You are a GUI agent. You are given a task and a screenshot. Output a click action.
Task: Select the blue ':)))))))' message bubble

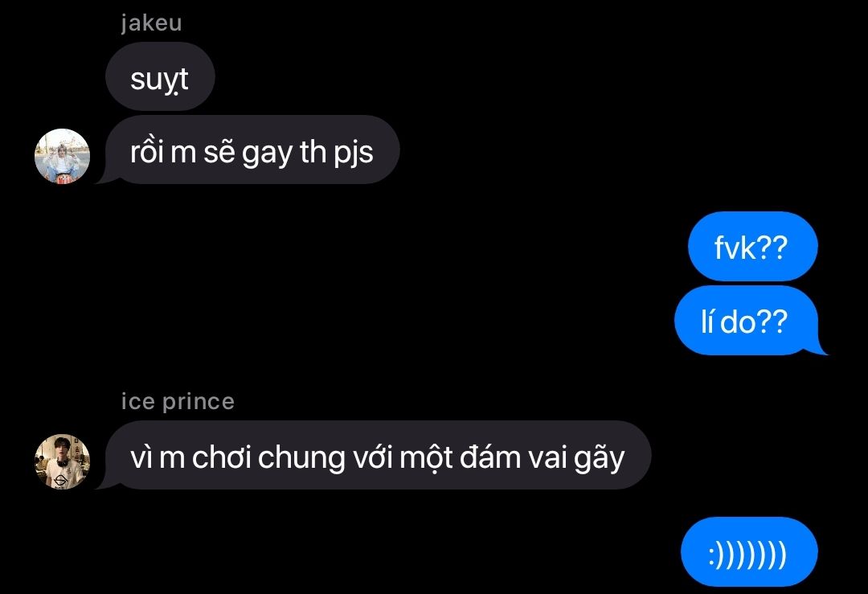(749, 552)
